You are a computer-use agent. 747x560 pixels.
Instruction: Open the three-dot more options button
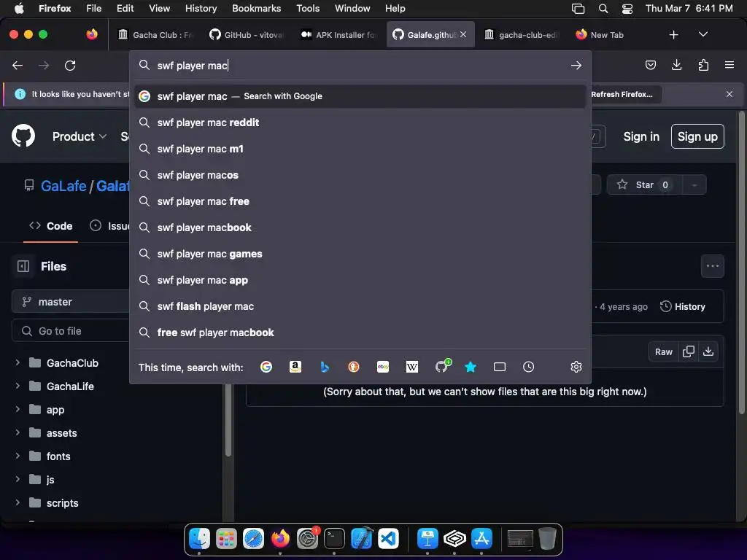pyautogui.click(x=713, y=266)
